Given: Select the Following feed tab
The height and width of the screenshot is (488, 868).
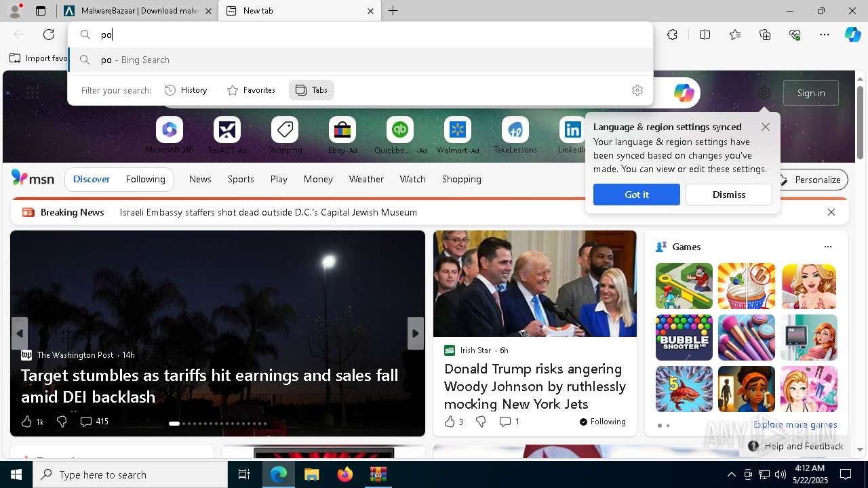Looking at the screenshot, I should click(145, 179).
